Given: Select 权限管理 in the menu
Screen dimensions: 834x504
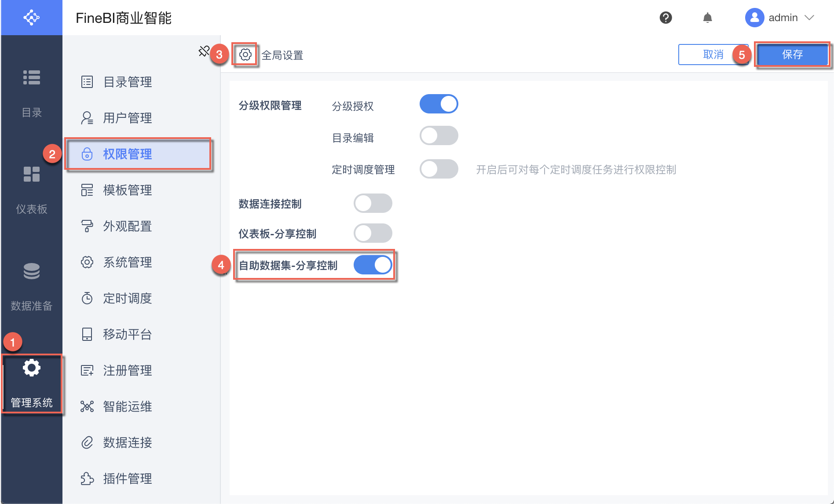Looking at the screenshot, I should pyautogui.click(x=128, y=154).
